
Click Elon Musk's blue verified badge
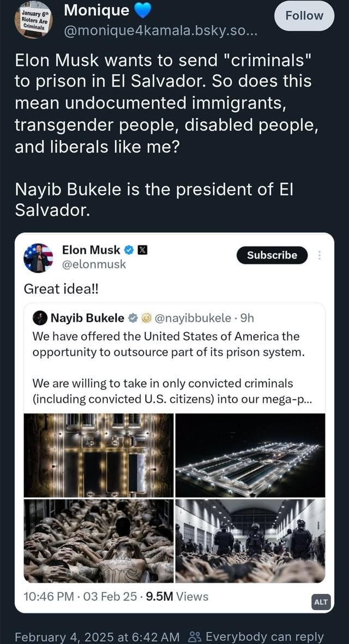pyautogui.click(x=129, y=250)
